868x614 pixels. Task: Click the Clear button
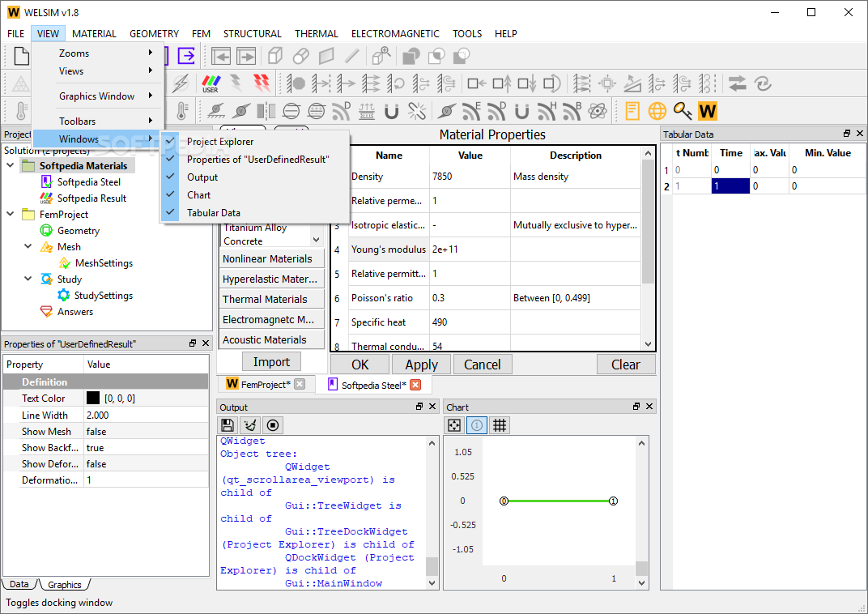(626, 365)
